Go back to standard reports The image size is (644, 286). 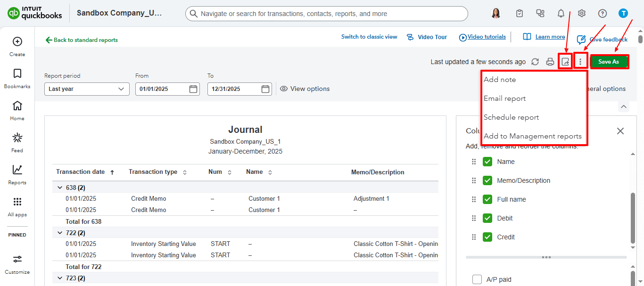[x=82, y=40]
